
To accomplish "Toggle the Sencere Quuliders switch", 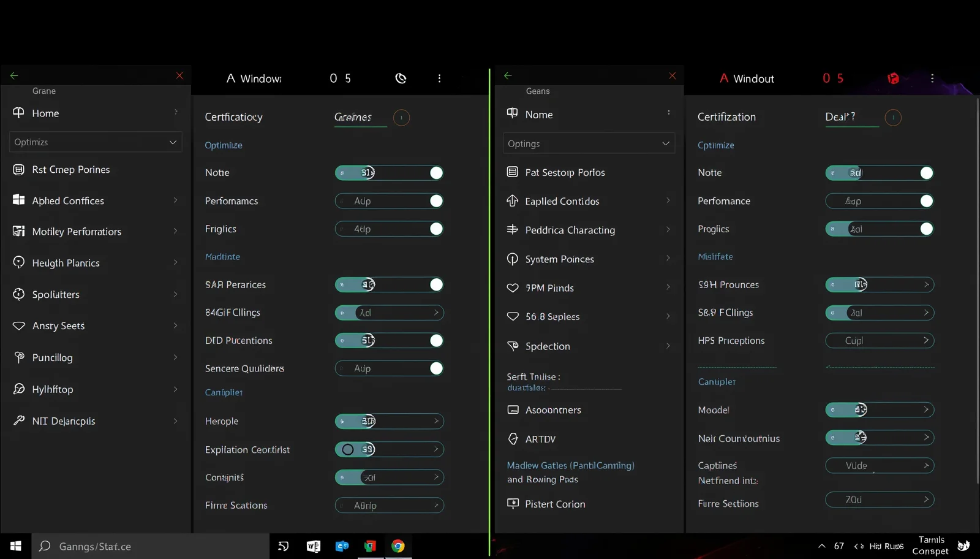I will coord(389,368).
